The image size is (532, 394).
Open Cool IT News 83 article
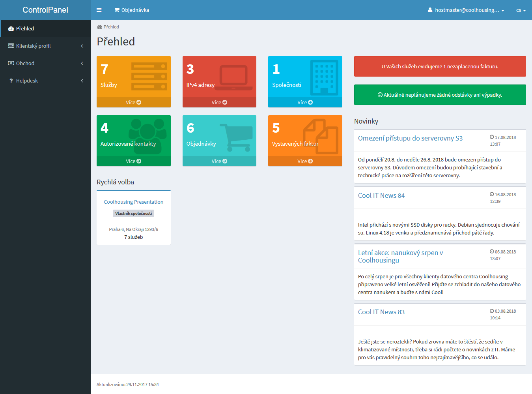pyautogui.click(x=381, y=312)
